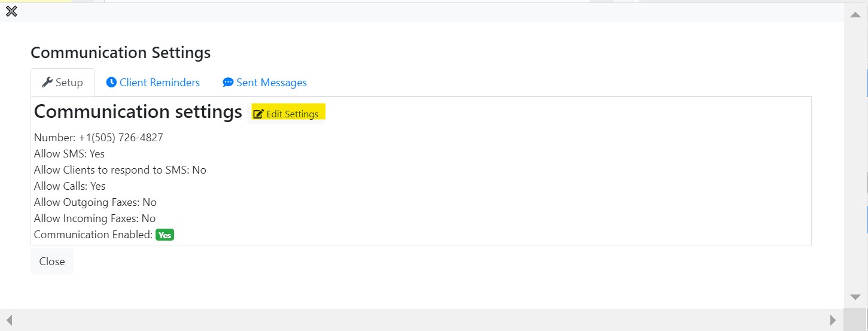
Task: Dismiss the dialog with the X icon
Action: 11,11
